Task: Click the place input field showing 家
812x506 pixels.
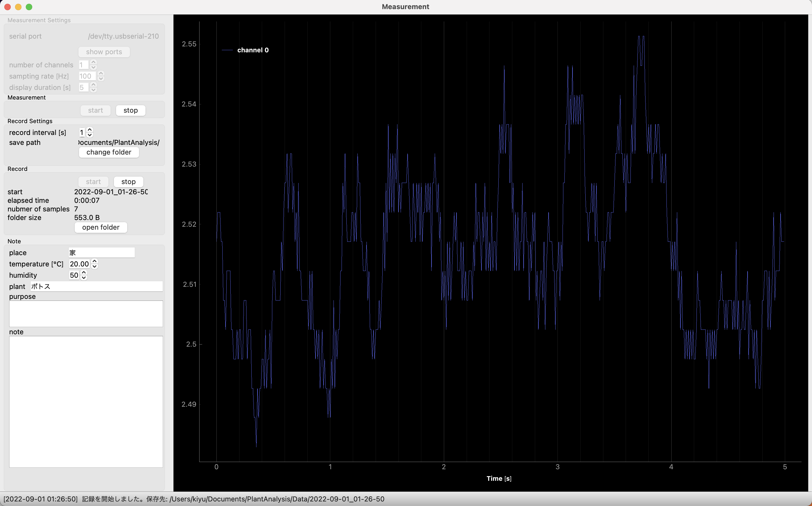Action: point(101,253)
